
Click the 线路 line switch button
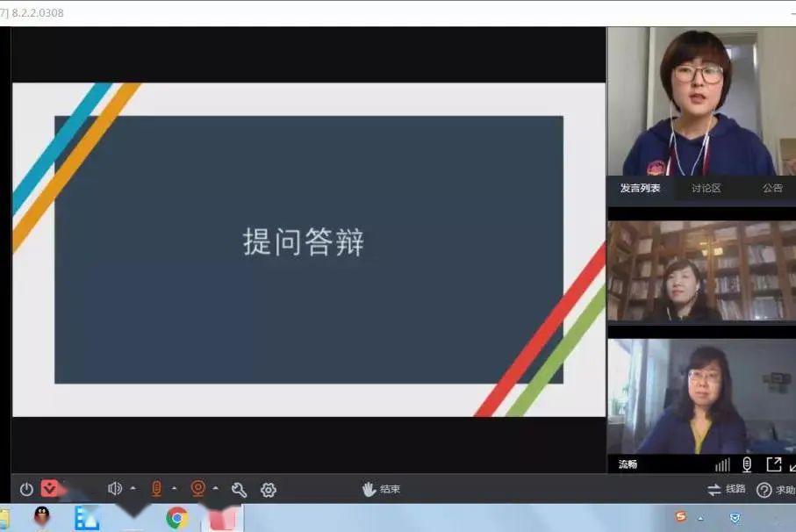727,489
